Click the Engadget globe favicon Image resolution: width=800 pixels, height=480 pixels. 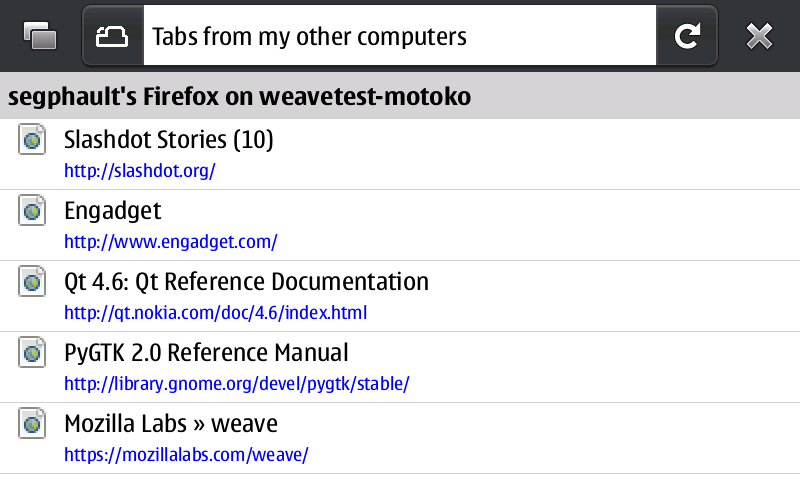pos(32,210)
